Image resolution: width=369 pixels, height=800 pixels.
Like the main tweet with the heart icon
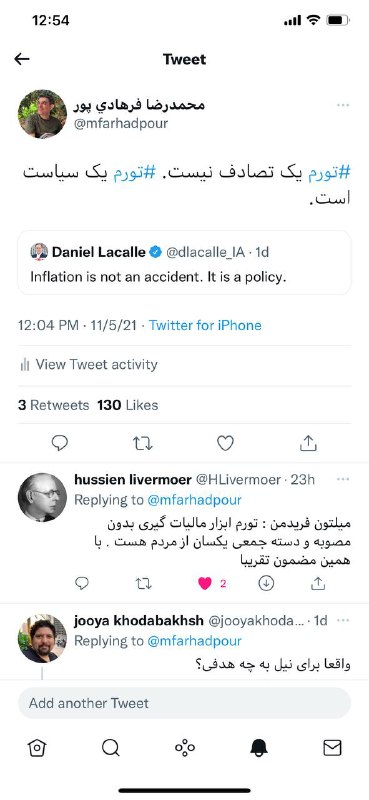tap(225, 443)
